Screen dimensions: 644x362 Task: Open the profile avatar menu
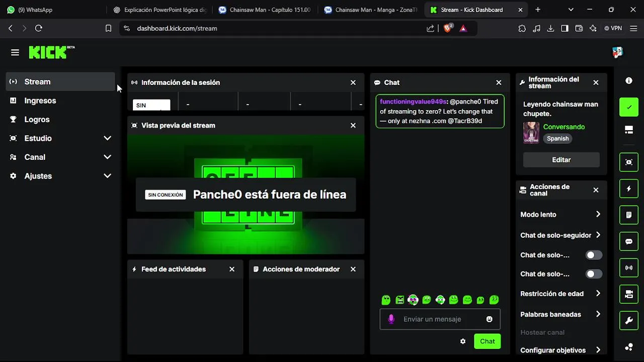point(617,52)
